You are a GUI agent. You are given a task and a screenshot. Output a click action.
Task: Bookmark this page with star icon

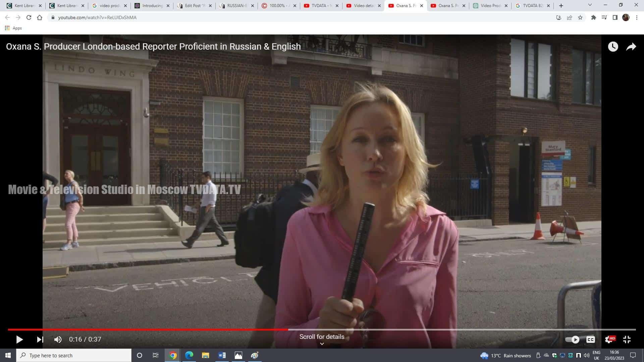coord(580,17)
